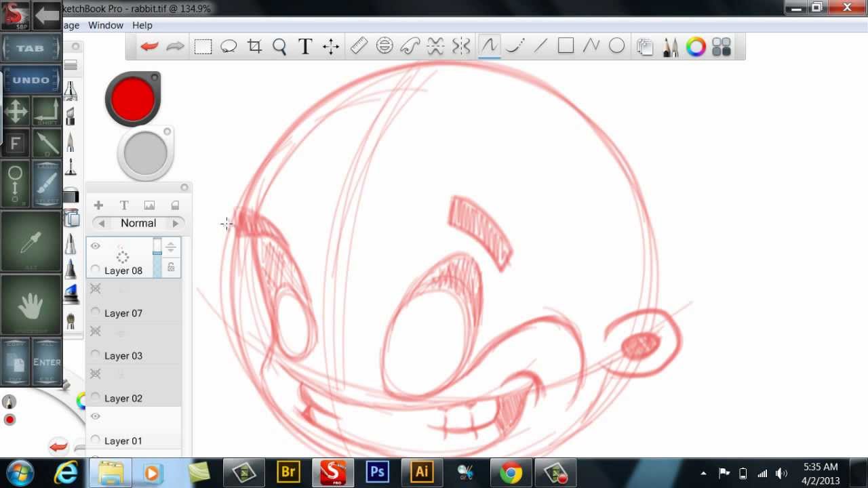Open the Pencil brush editor icon

[x=671, y=46]
